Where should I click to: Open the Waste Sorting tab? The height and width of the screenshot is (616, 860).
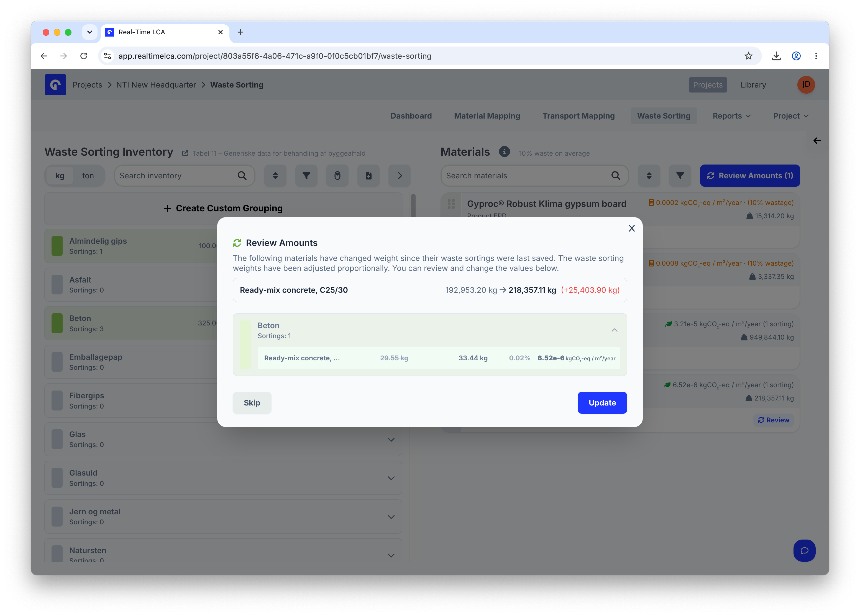point(664,116)
